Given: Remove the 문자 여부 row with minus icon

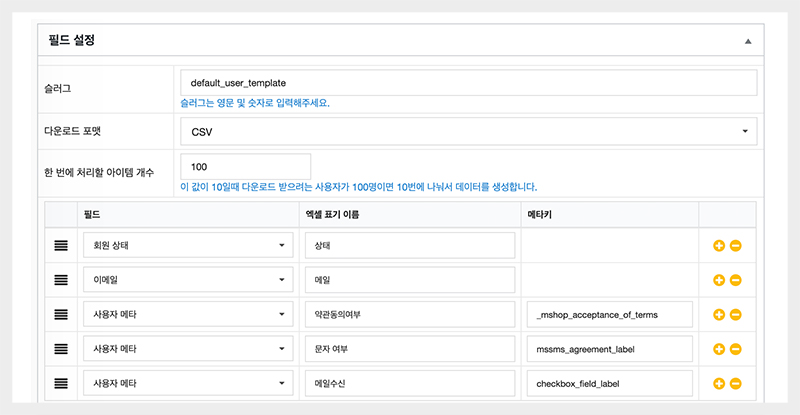Looking at the screenshot, I should pos(735,349).
